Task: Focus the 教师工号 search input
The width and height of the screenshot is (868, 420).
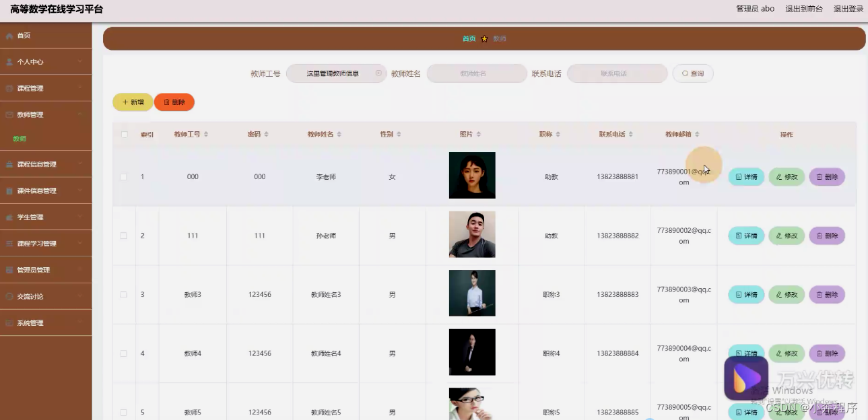Action: coord(336,73)
